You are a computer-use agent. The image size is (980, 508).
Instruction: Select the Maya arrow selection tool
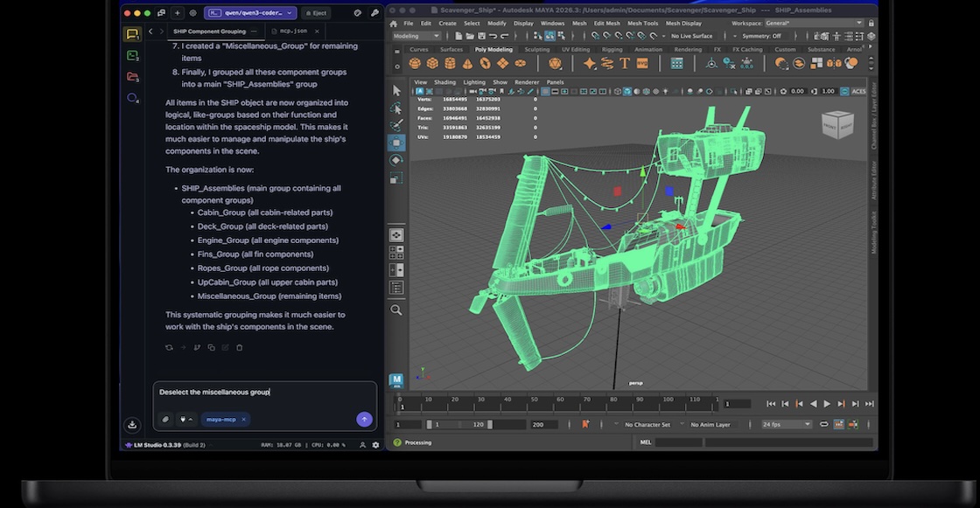(396, 91)
